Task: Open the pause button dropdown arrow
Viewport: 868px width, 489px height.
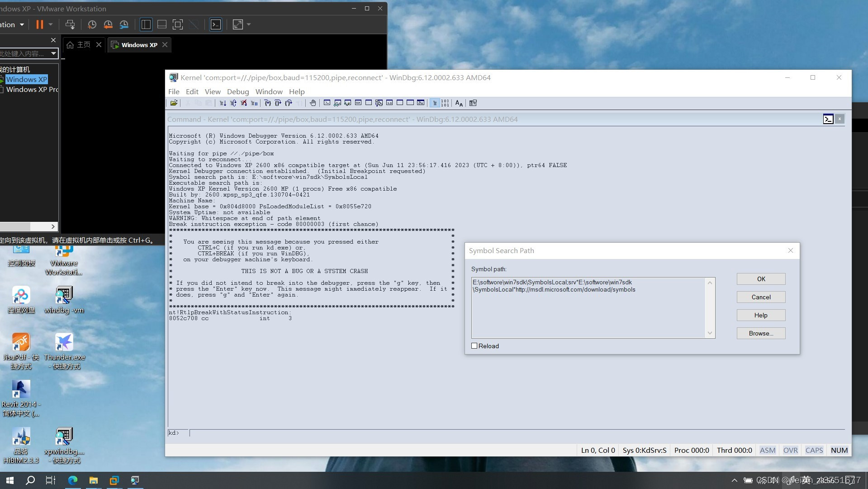Action: click(x=50, y=24)
